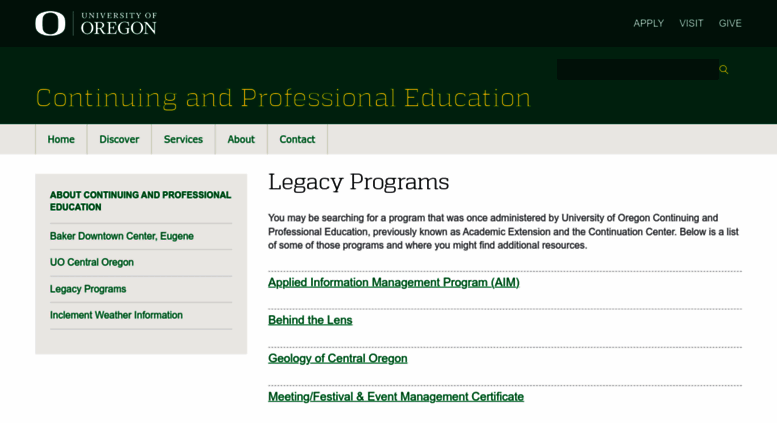777x423 pixels.
Task: Click the University of Oregon logo
Action: pos(96,23)
